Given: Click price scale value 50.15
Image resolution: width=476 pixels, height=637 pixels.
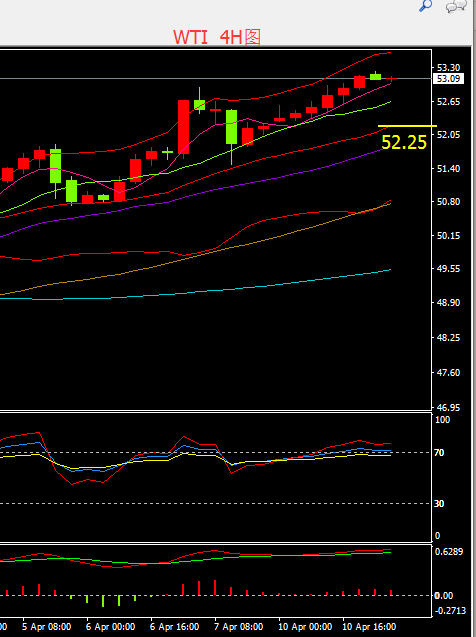Looking at the screenshot, I should 448,236.
